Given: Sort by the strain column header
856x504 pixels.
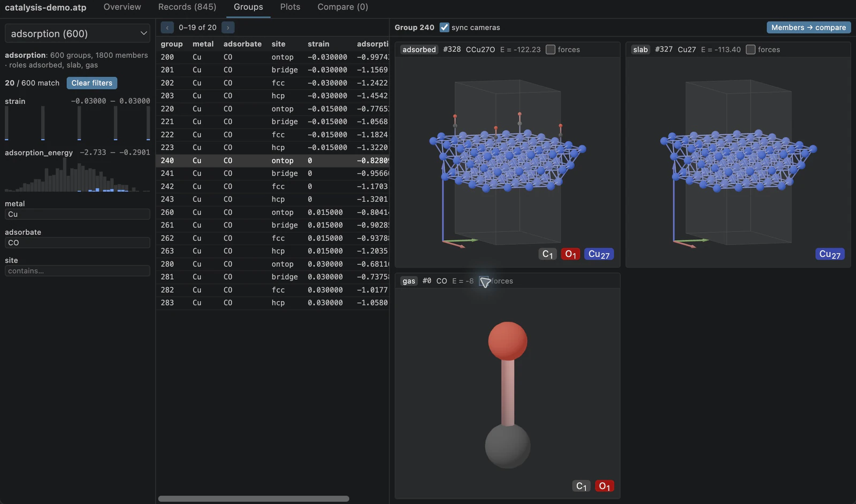Looking at the screenshot, I should 318,44.
